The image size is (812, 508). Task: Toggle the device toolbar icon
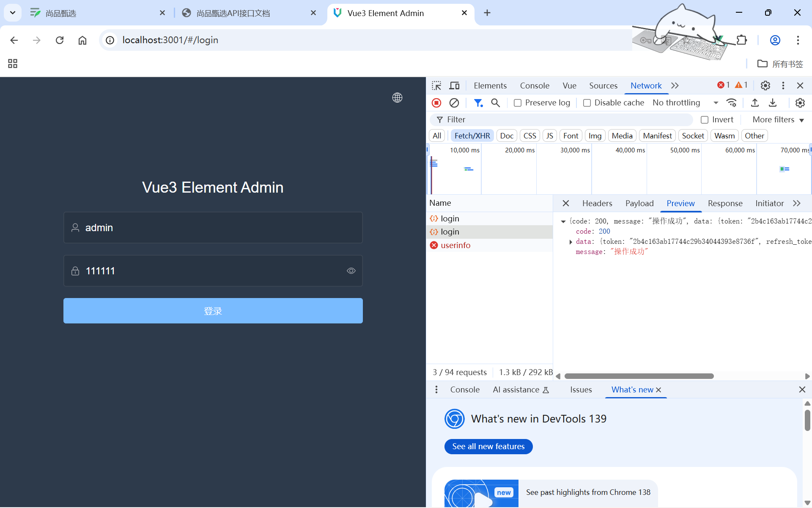[x=454, y=86]
